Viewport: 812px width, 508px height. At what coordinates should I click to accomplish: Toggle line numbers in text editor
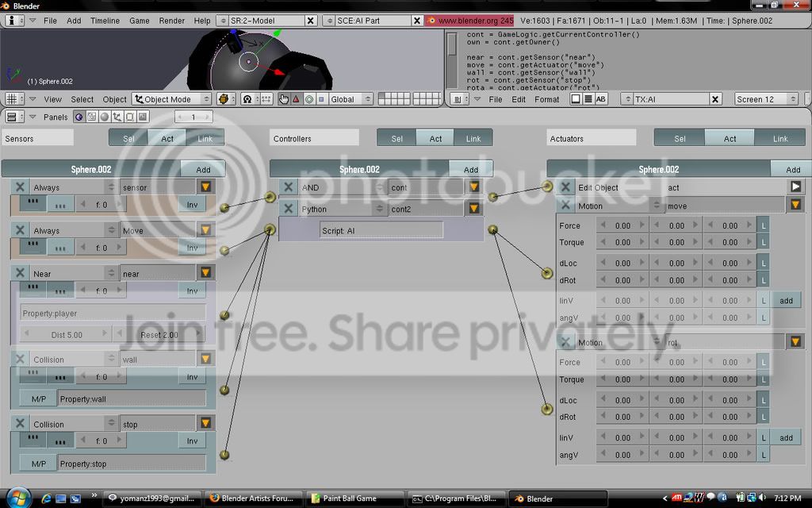click(x=588, y=99)
